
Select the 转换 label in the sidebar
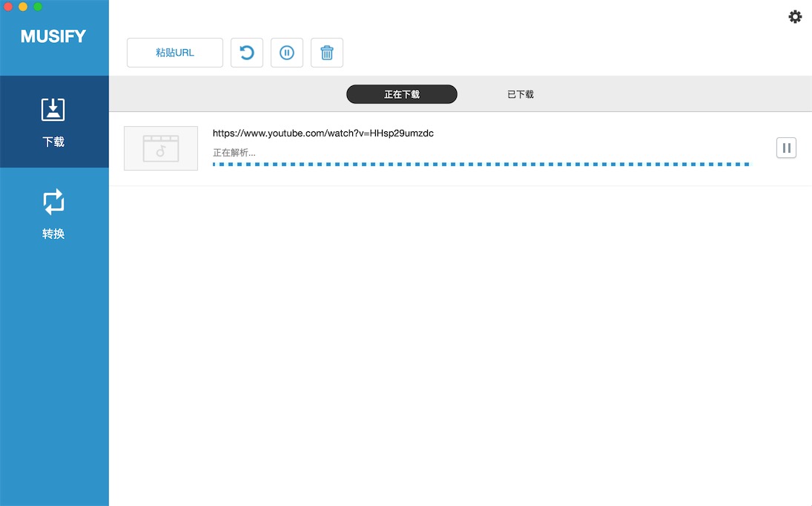(53, 234)
